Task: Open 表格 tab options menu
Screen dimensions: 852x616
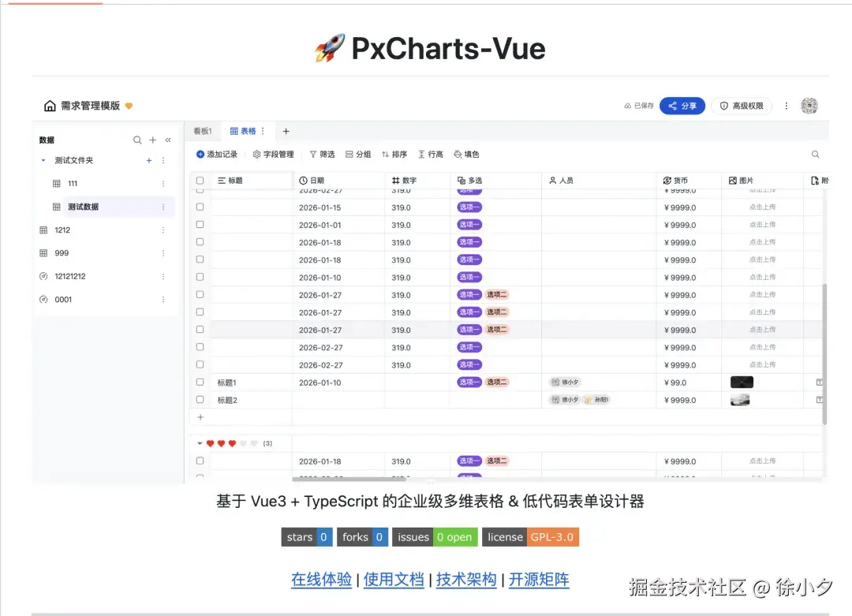Action: (263, 131)
